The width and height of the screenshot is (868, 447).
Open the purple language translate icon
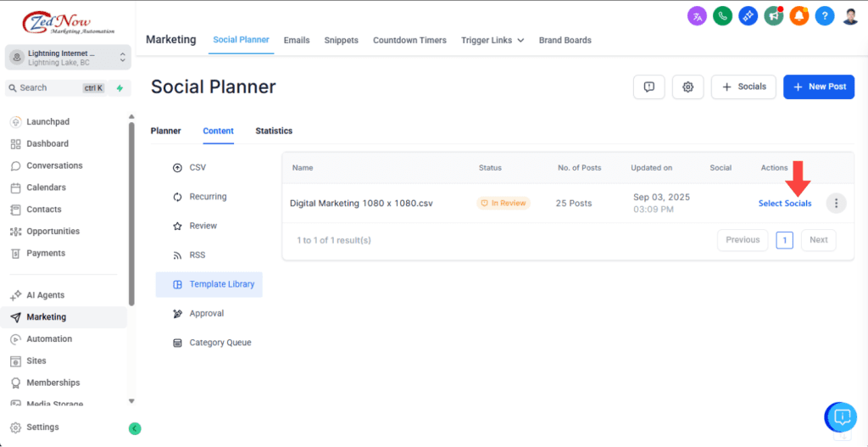click(x=697, y=16)
